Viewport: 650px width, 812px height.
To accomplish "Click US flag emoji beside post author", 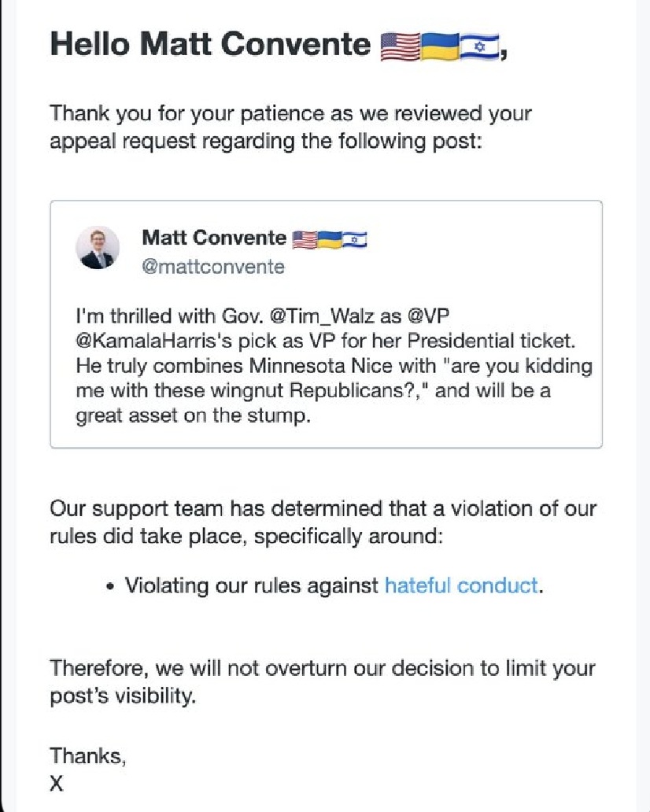I will point(305,240).
